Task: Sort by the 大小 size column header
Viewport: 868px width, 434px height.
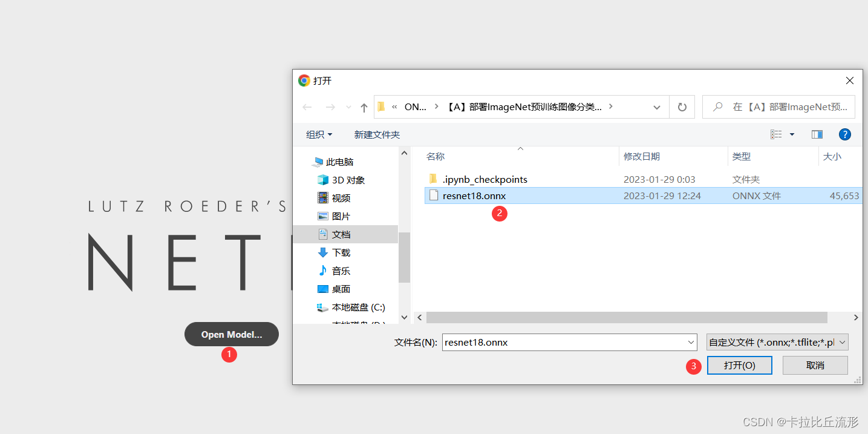Action: click(832, 156)
